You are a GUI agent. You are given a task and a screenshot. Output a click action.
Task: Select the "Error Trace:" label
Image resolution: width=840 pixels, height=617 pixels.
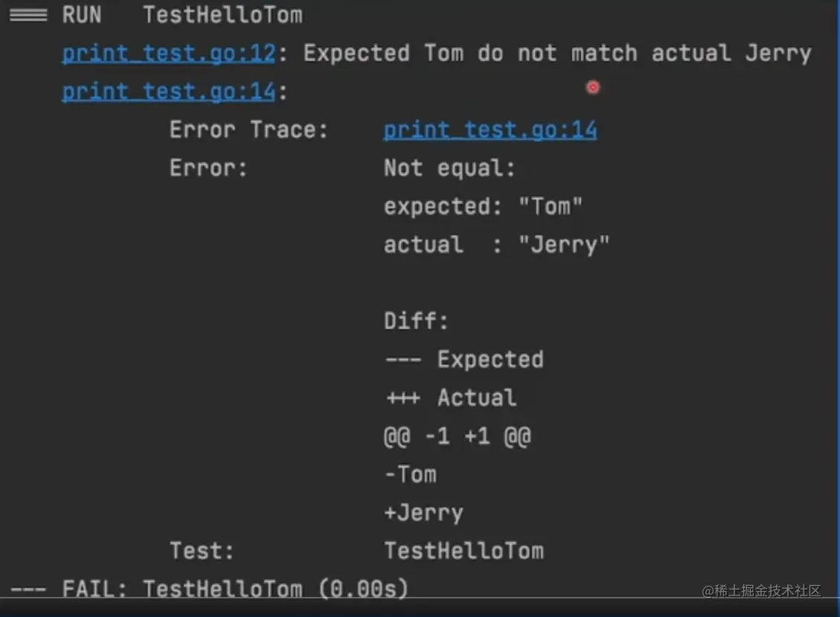click(249, 130)
